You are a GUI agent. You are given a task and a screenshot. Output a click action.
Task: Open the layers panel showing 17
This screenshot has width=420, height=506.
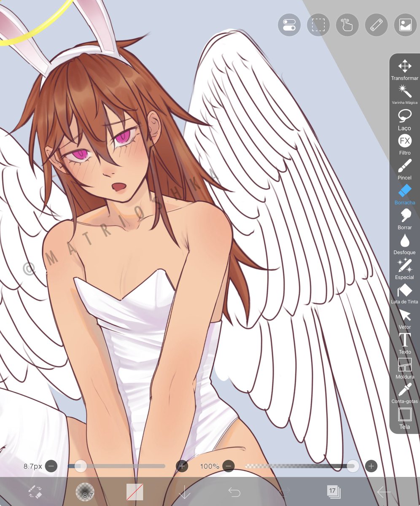coord(334,492)
